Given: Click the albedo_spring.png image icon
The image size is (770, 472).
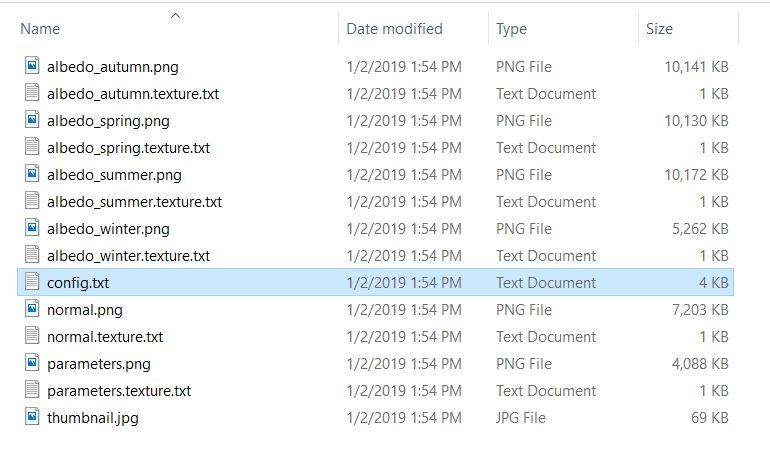Looking at the screenshot, I should point(31,121).
